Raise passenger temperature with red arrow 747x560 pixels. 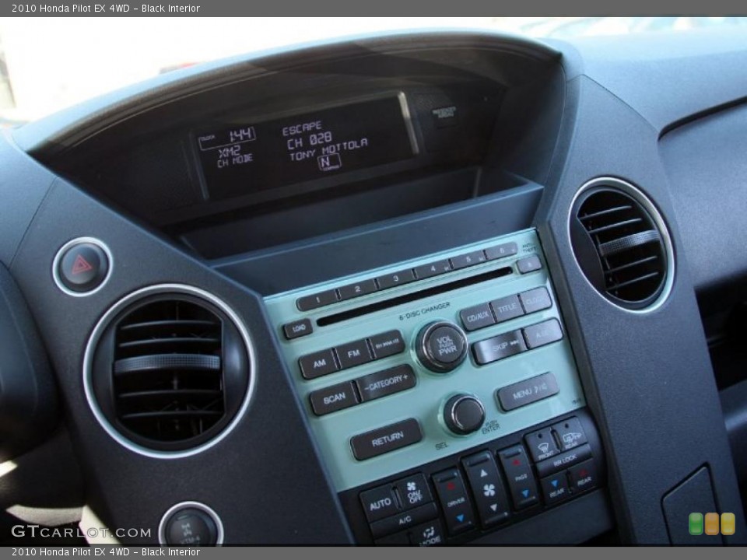(514, 463)
